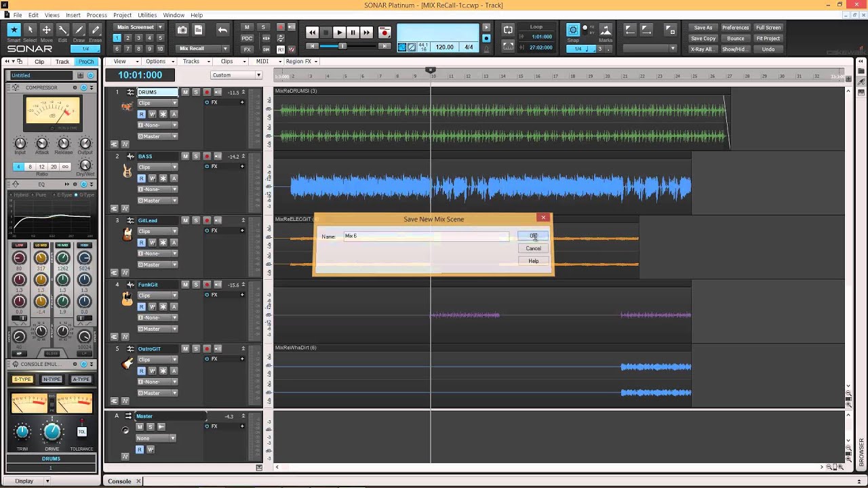Image resolution: width=868 pixels, height=488 pixels.
Task: Mute the DRUMS track
Action: tap(185, 92)
